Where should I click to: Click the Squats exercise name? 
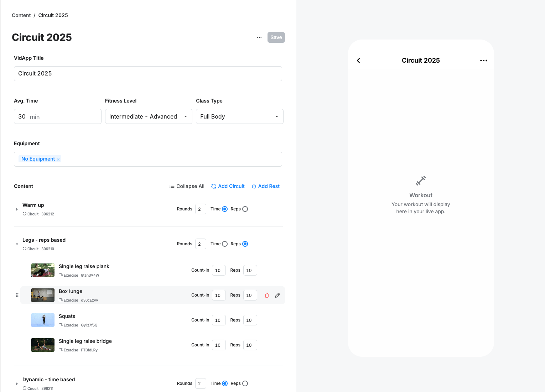click(67, 316)
